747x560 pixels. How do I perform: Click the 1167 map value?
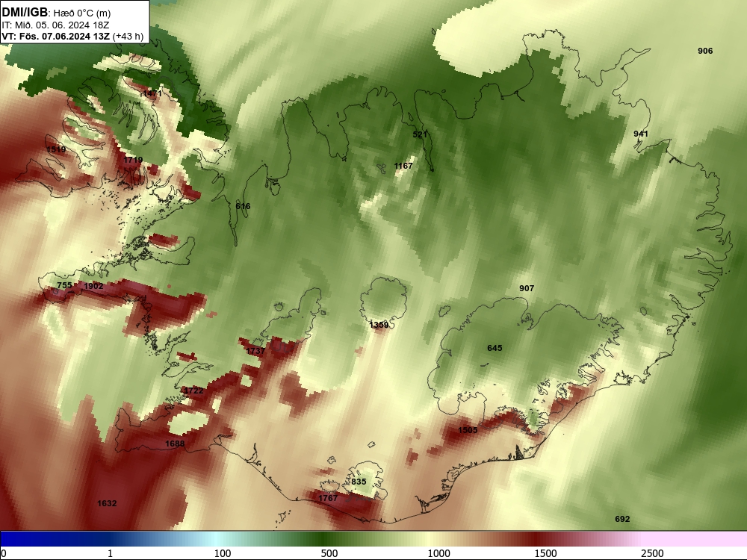(403, 166)
